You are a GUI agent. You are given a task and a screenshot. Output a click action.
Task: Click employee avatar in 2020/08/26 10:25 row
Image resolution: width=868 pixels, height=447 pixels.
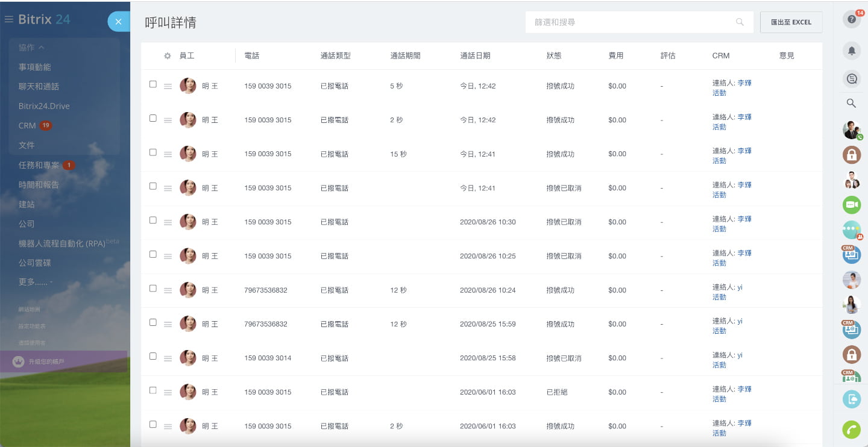[188, 256]
